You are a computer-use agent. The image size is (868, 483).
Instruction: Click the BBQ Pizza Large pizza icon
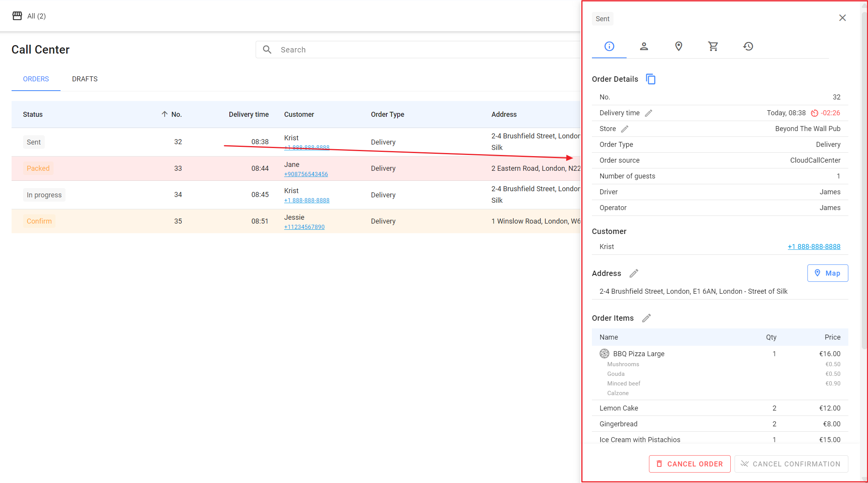(x=604, y=353)
